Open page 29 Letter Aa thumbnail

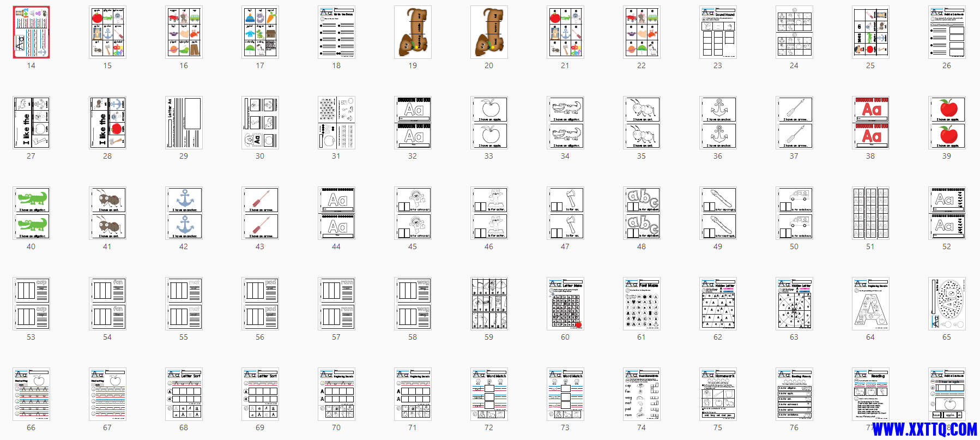coord(184,123)
